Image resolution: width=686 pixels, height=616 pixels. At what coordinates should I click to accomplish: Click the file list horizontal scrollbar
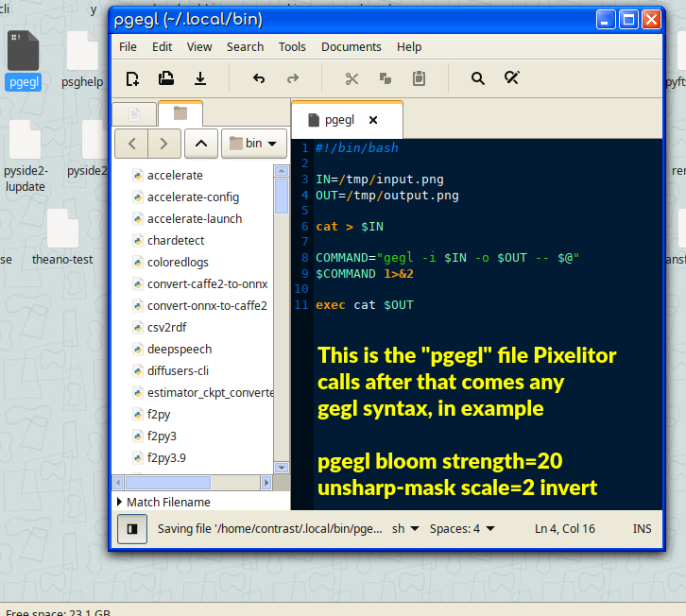click(193, 483)
